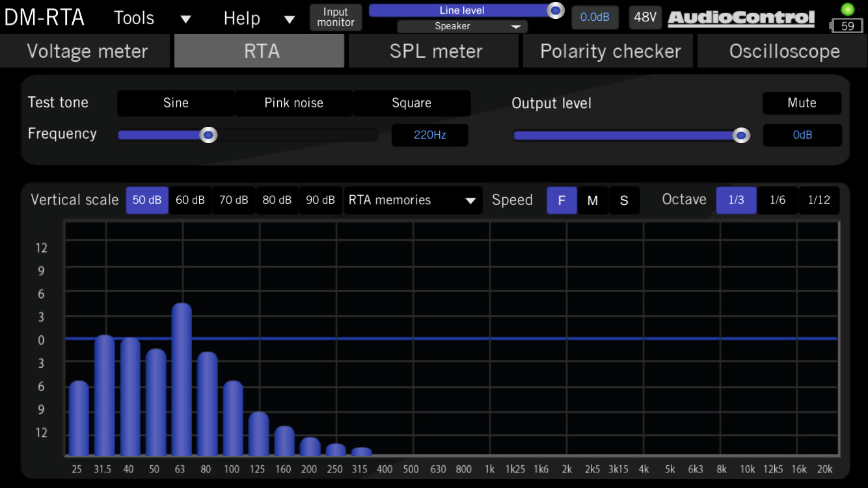Image resolution: width=868 pixels, height=488 pixels.
Task: Switch to the SPL meter tab
Action: (x=434, y=51)
